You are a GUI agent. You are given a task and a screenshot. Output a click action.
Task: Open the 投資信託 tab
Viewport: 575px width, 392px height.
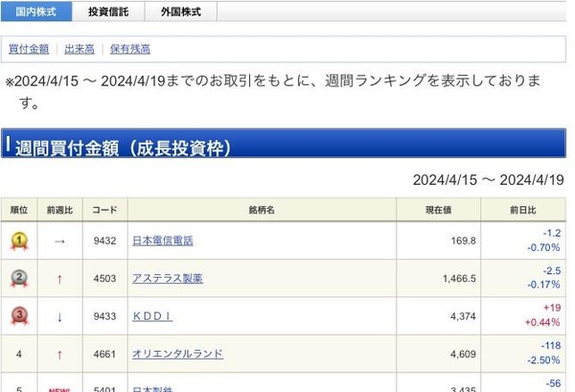[108, 12]
